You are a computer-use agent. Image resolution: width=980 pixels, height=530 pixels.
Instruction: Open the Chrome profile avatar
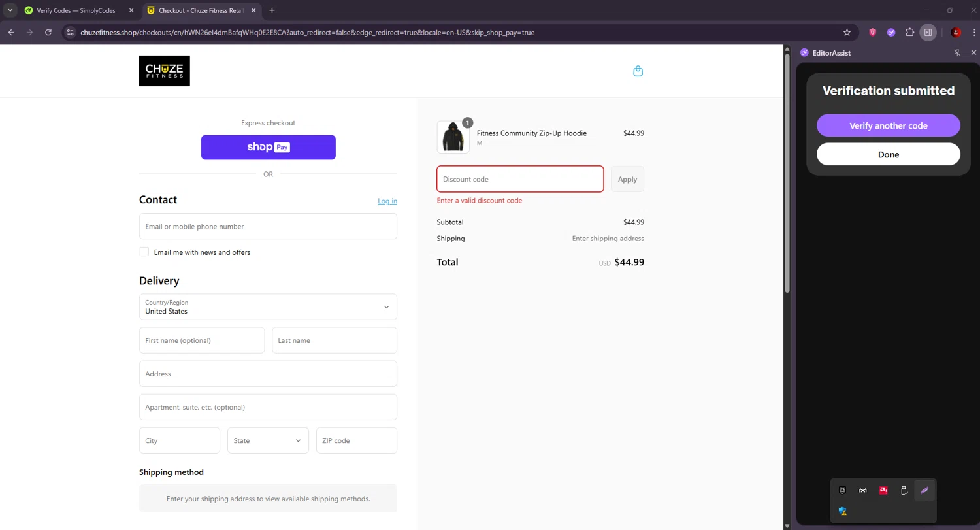click(956, 32)
